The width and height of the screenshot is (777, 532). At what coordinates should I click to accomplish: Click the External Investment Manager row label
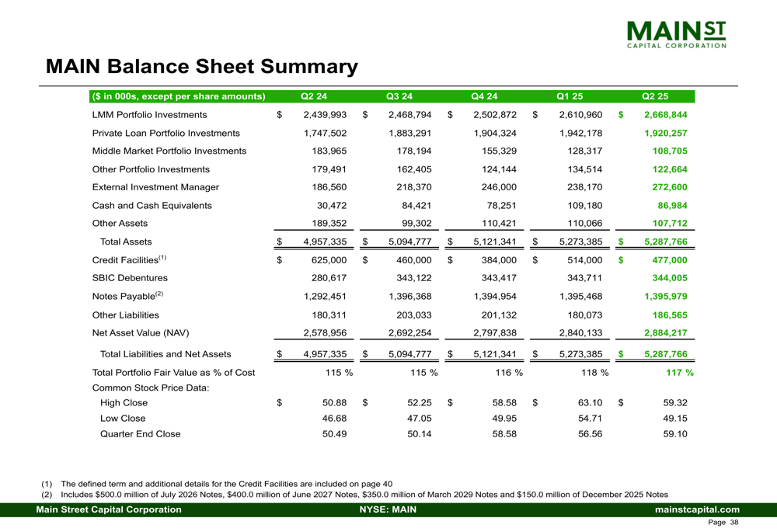155,187
